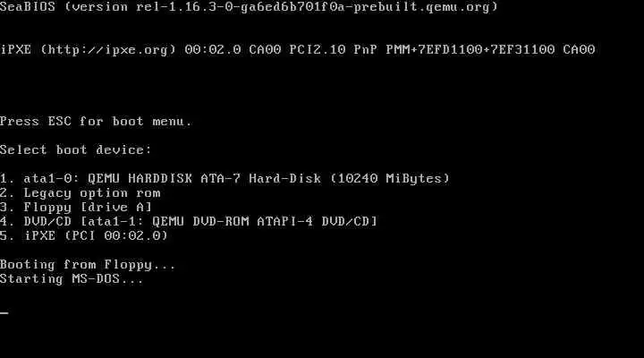Click the blinking text cursor underscore
The height and width of the screenshot is (358, 644).
click(x=4, y=312)
